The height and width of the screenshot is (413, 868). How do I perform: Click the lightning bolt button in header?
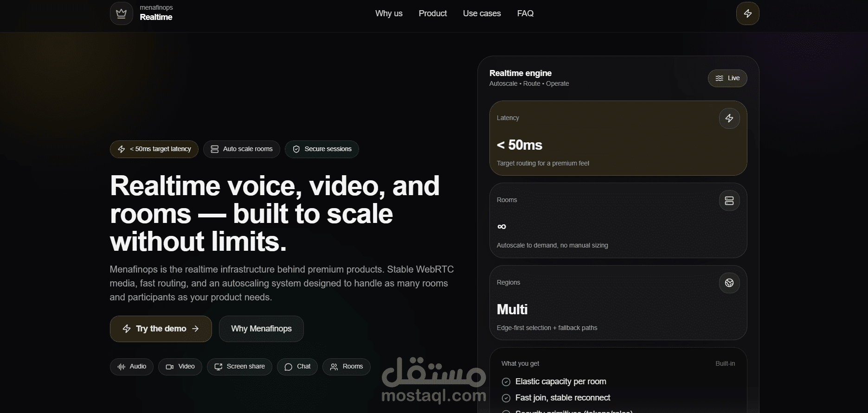click(747, 13)
